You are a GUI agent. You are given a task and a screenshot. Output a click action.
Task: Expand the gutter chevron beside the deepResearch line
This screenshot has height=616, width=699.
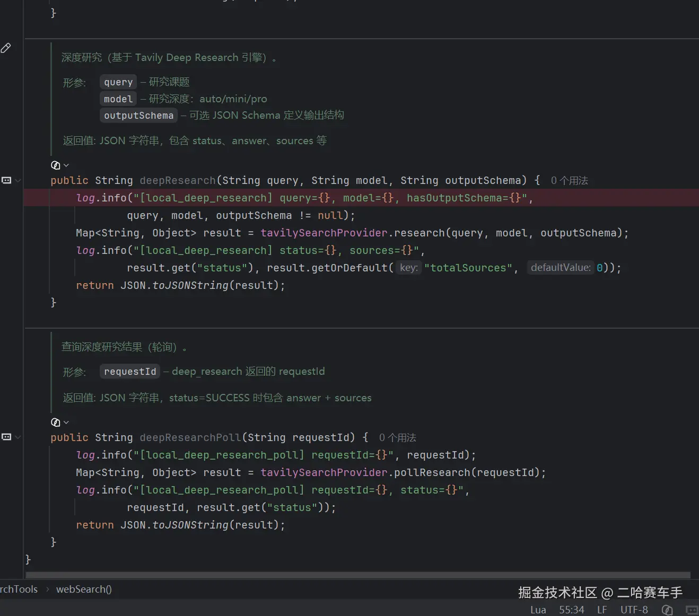(18, 181)
